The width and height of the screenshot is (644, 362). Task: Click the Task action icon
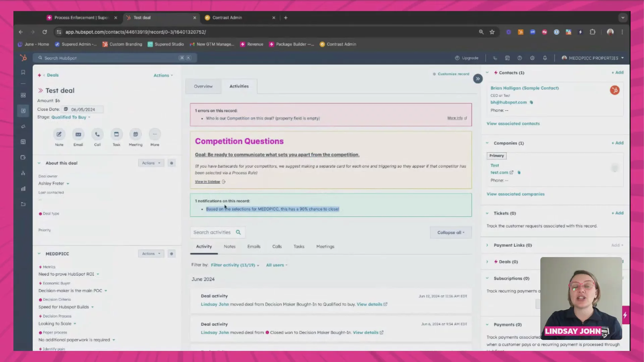point(116,134)
